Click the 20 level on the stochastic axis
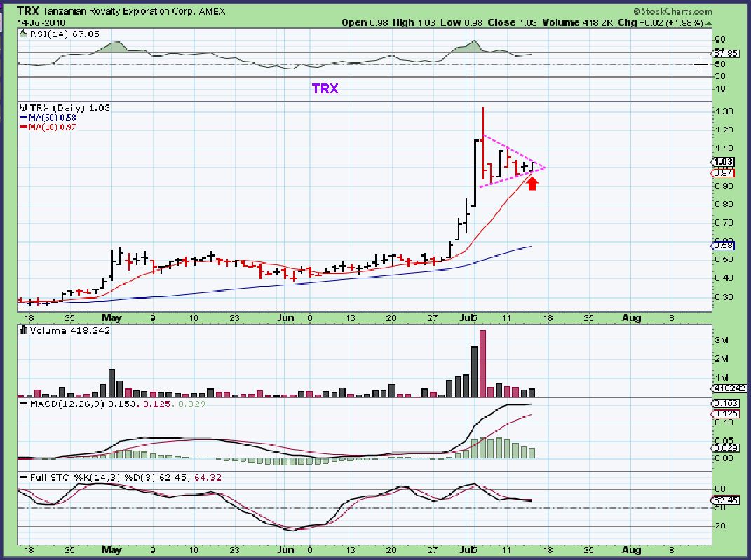 (x=720, y=526)
